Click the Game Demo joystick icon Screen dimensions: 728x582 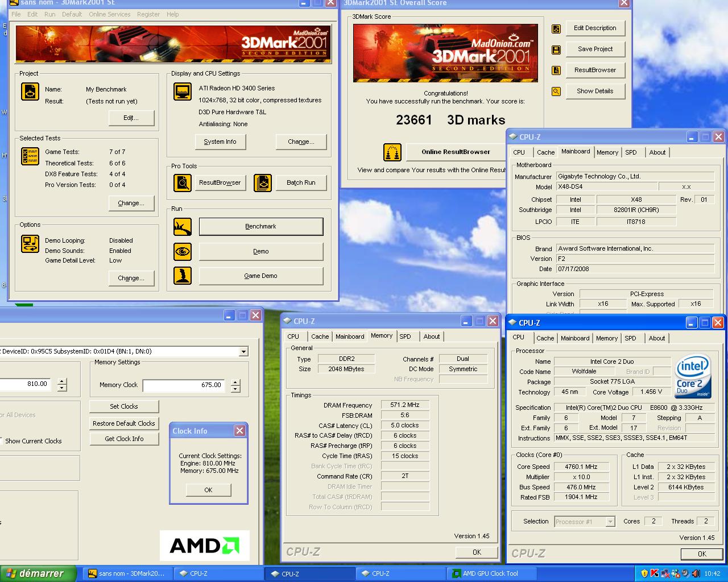(183, 276)
